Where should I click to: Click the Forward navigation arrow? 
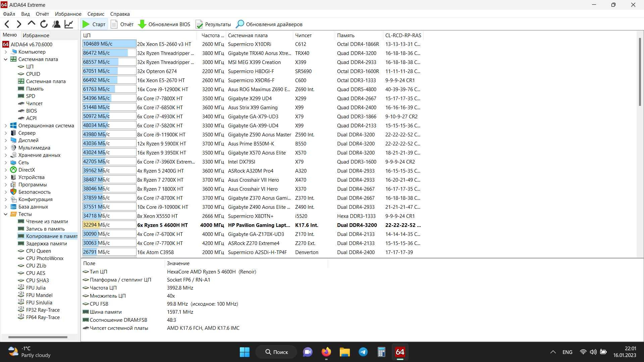point(19,24)
